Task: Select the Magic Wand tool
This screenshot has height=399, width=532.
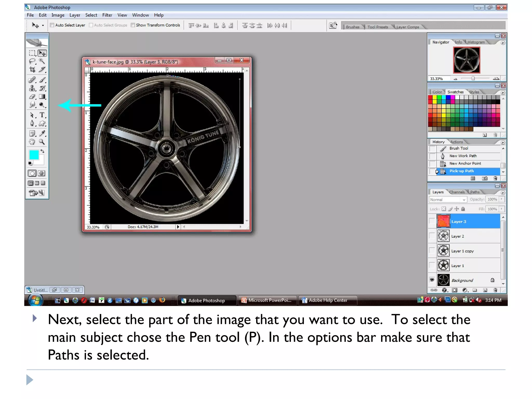Action: tap(42, 61)
